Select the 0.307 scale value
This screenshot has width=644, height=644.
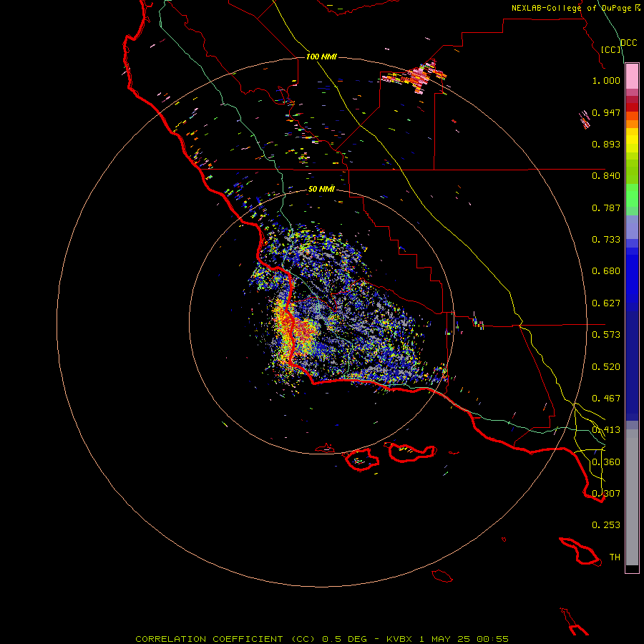606,493
